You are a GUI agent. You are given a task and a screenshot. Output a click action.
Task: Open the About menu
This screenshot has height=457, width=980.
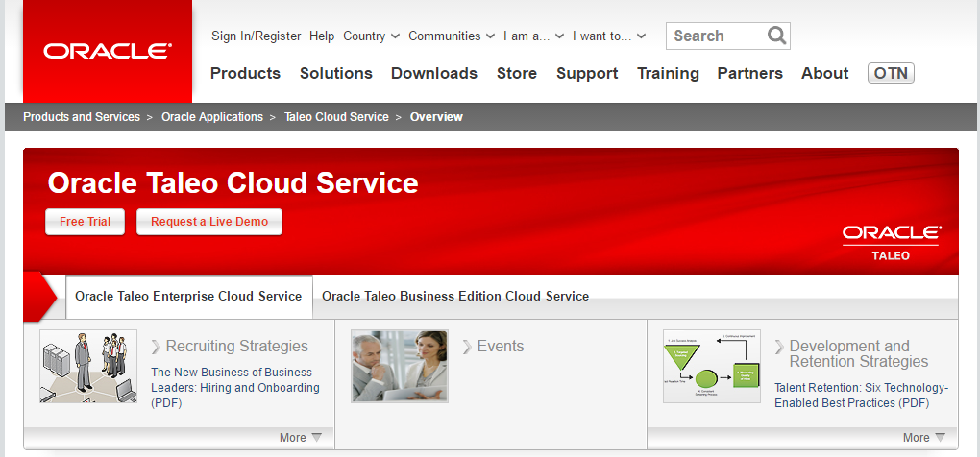[825, 74]
